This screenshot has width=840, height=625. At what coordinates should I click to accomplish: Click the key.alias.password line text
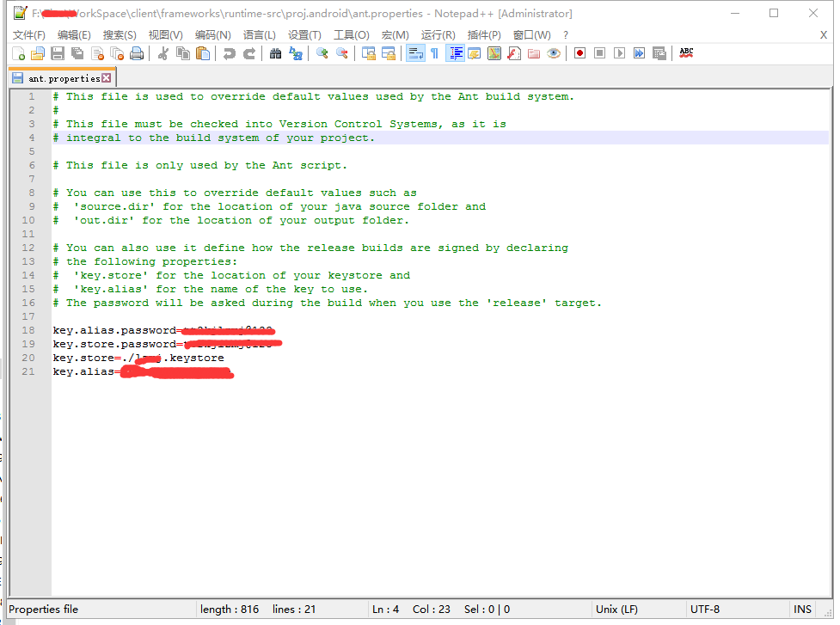click(162, 330)
